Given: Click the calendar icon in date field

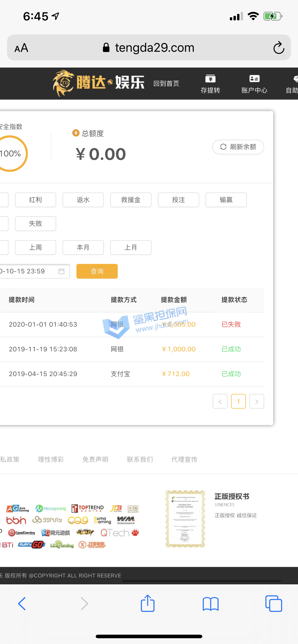Looking at the screenshot, I should pos(61,271).
